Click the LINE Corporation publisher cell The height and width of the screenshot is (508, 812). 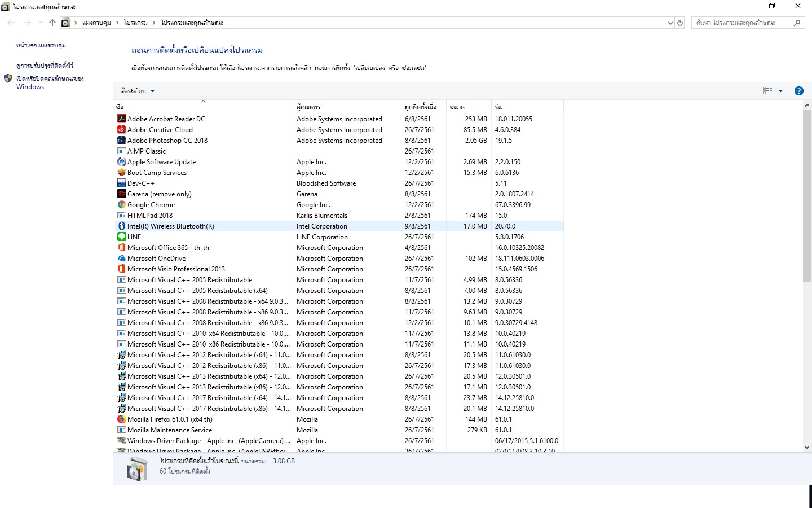[322, 237]
